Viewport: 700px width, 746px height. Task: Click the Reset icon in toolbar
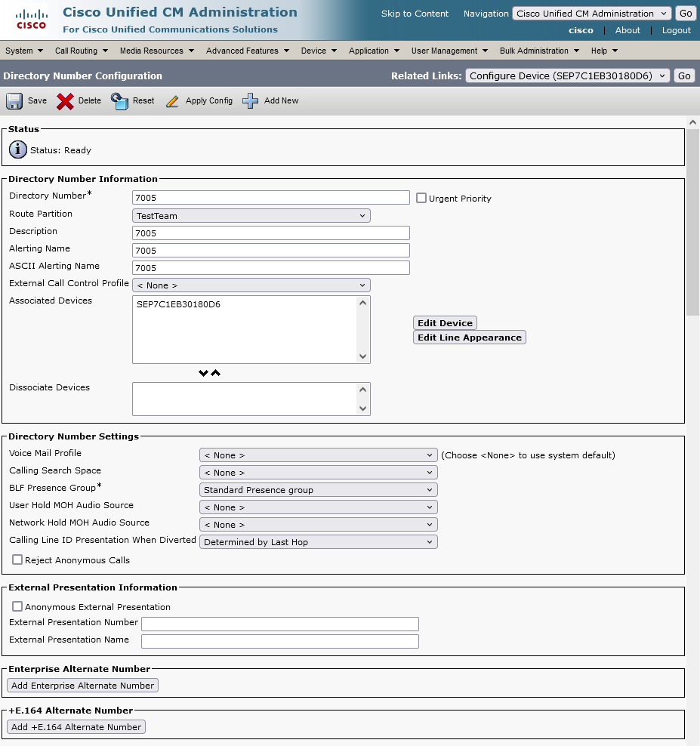click(x=119, y=100)
